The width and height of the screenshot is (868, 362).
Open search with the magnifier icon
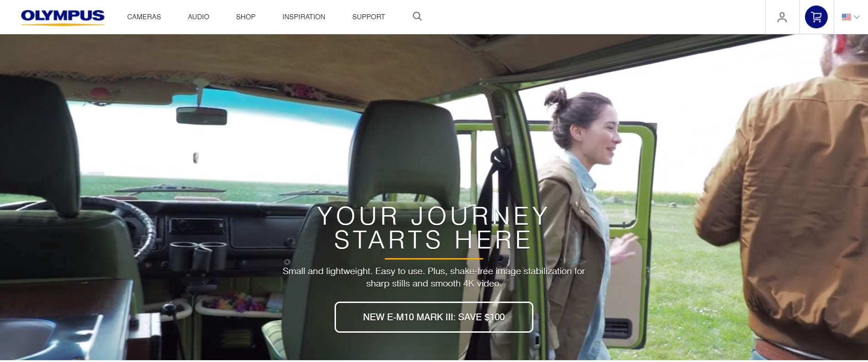[417, 16]
